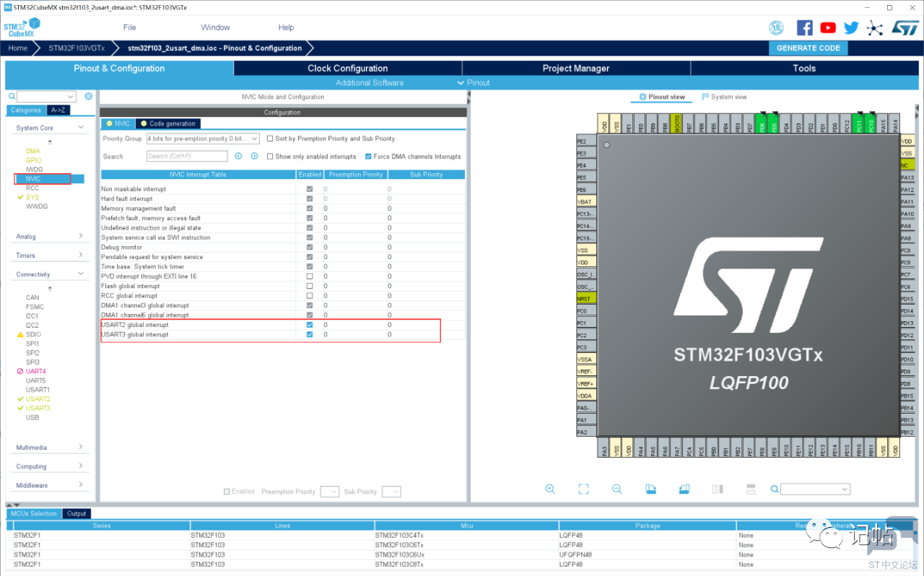Disable the USART3 global interrupt checkbox

310,335
